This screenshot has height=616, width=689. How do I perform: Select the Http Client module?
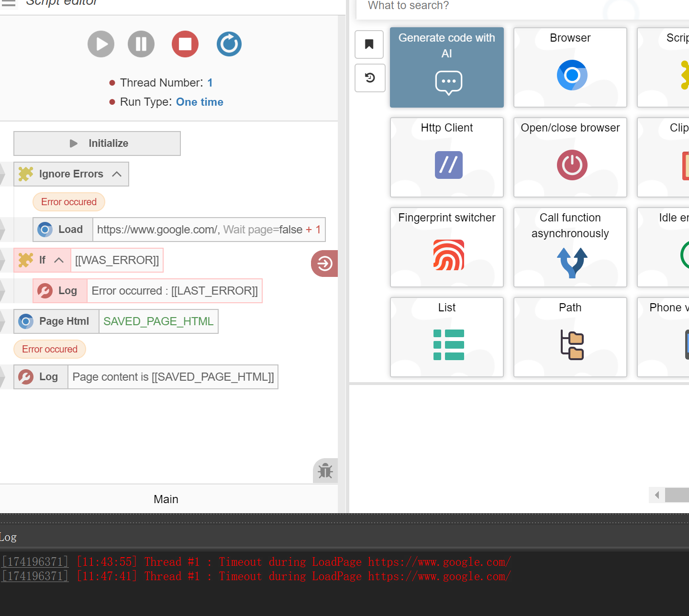pos(446,157)
